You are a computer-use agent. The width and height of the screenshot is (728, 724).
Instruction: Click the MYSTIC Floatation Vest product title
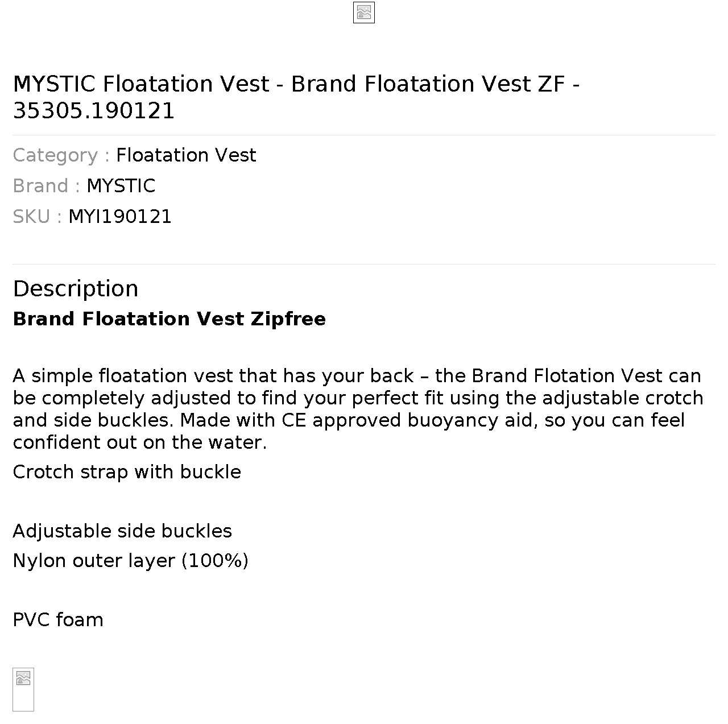click(x=296, y=97)
